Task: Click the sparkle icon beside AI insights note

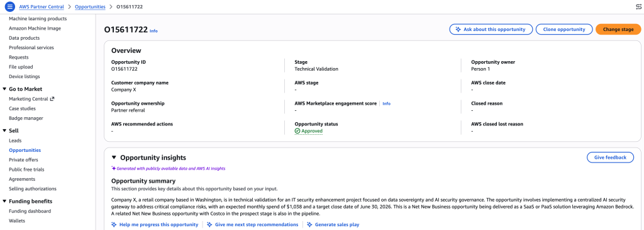Action: click(x=114, y=168)
